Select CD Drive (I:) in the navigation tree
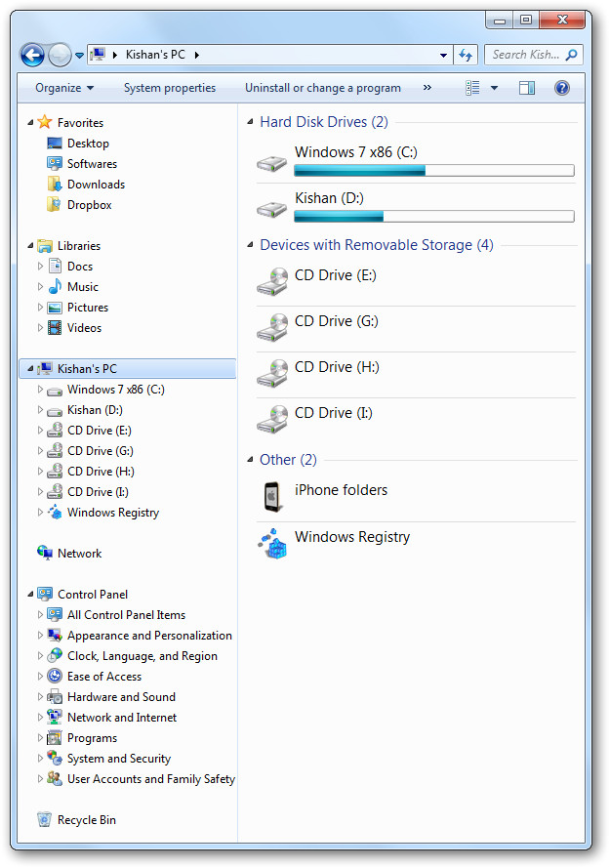 (x=98, y=491)
